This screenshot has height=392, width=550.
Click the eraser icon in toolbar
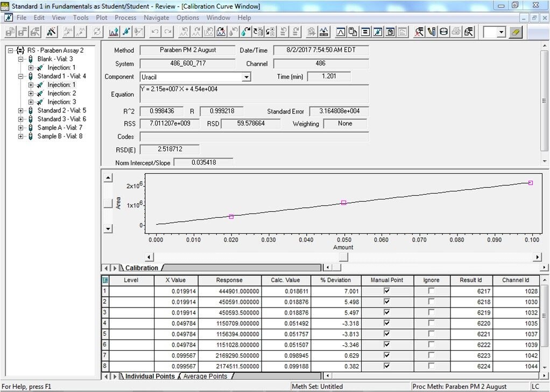pyautogui.click(x=516, y=32)
